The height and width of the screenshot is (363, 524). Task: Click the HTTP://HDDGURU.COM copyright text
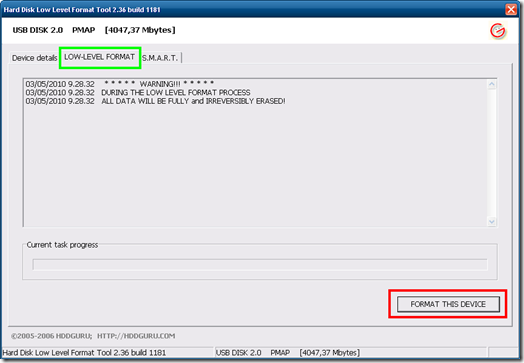click(136, 336)
